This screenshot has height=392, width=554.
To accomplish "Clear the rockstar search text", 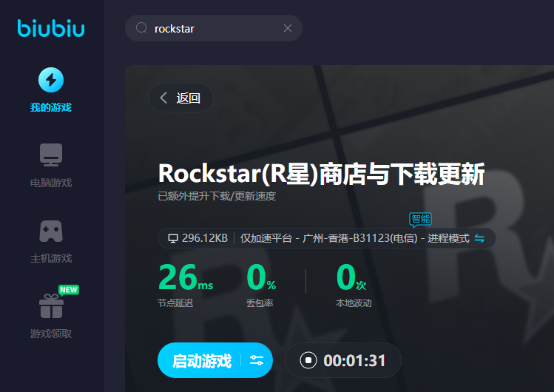I will click(x=288, y=28).
